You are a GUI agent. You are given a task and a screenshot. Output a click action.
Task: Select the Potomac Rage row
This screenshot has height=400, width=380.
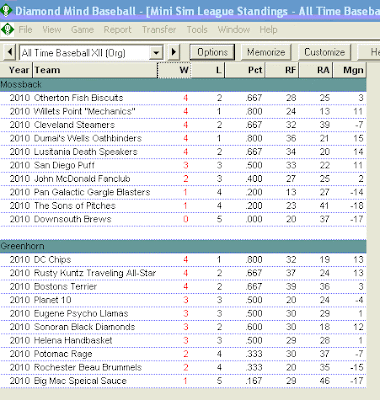(183, 354)
